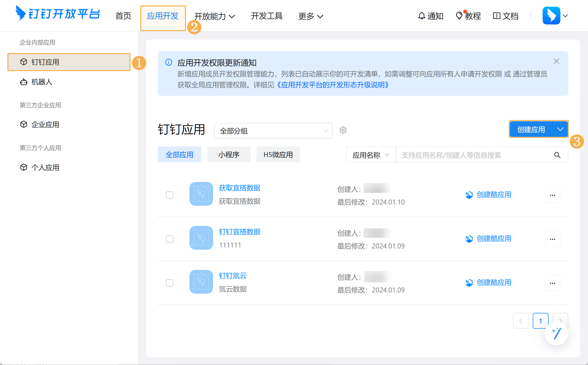Select the 钉钉宜搭数据 app checkbox

(x=170, y=239)
